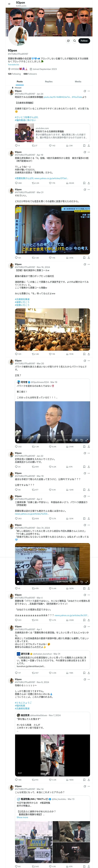Image resolution: width=98 pixels, height=868 pixels.
Task: Go back using the arrow icon
Action: click(9, 4)
